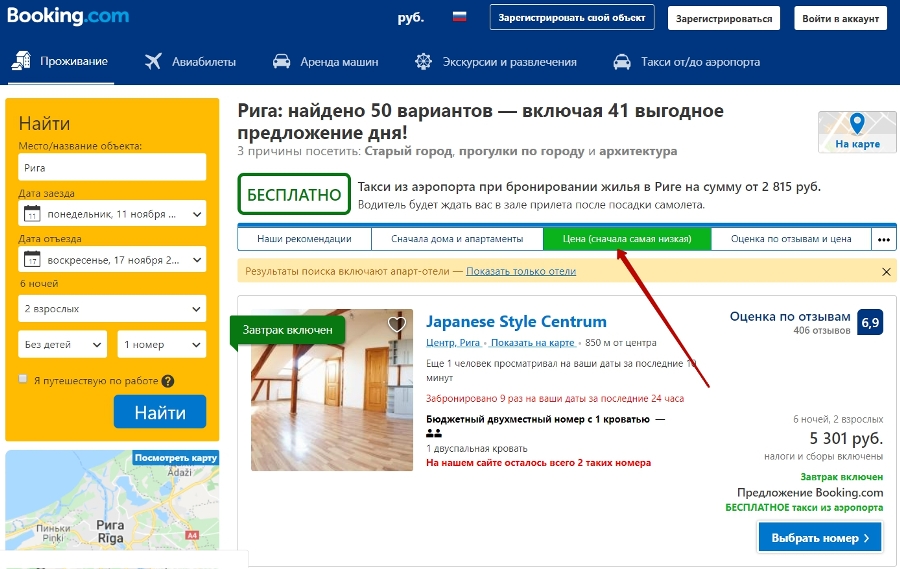Click the Авиабилеты airplane icon
900x569 pixels.
[153, 61]
